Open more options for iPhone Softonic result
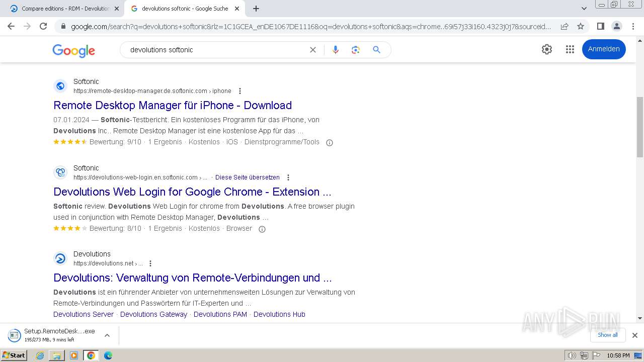This screenshot has height=362, width=644. click(240, 91)
